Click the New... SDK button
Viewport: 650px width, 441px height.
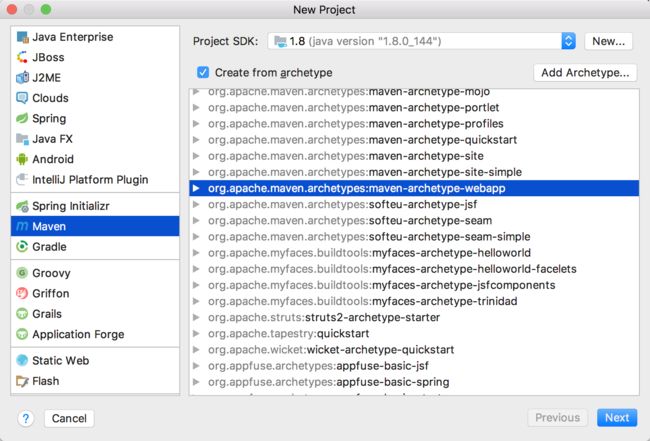point(608,41)
